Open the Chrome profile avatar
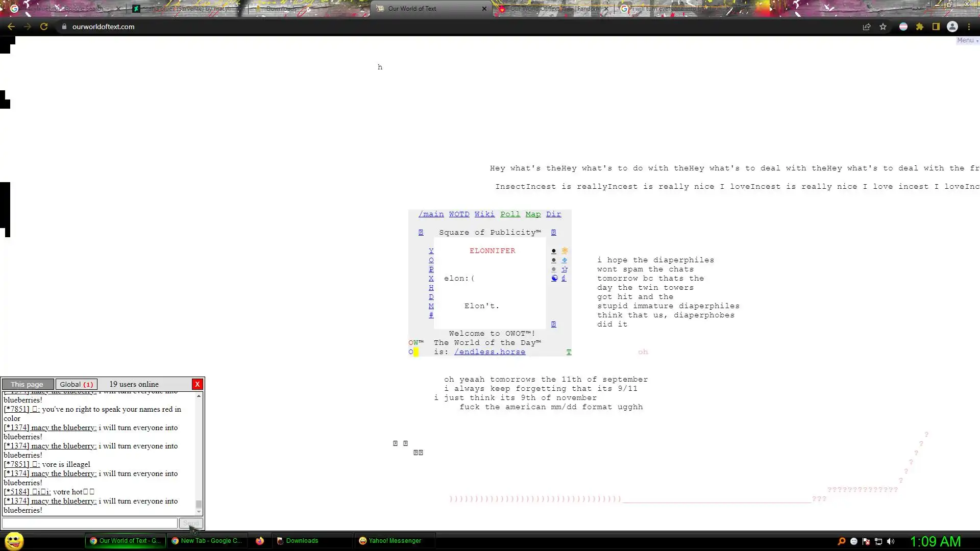Screen dimensions: 980x551 pyautogui.click(x=952, y=27)
